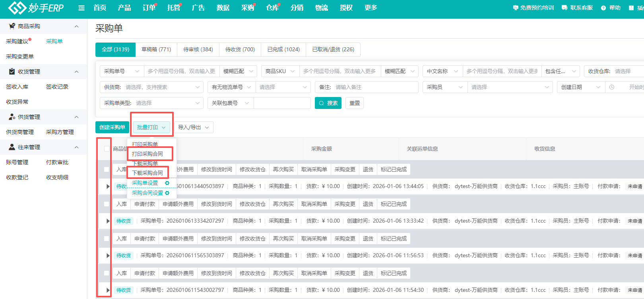This screenshot has width=644, height=299.
Task: Click the 免费预约培训 icon
Action: point(516,8)
